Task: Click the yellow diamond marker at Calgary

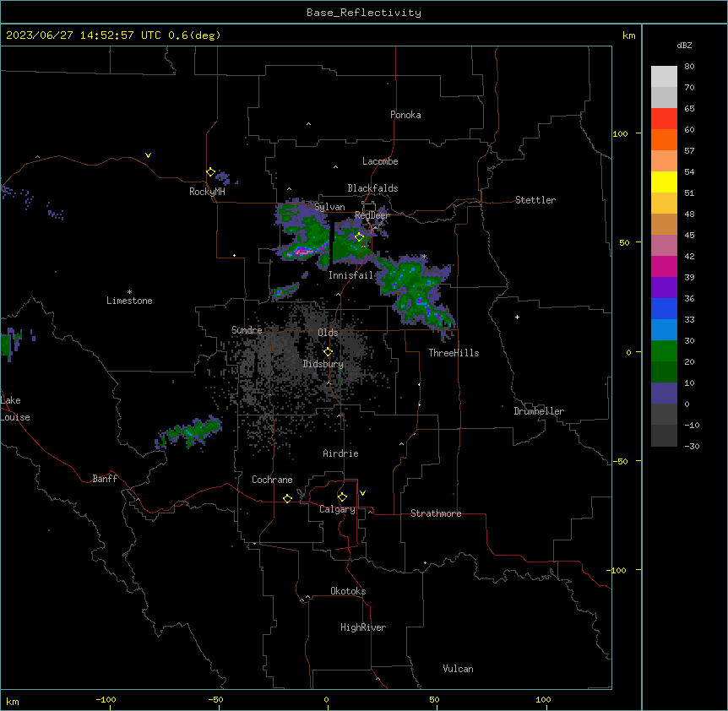Action: [x=342, y=497]
